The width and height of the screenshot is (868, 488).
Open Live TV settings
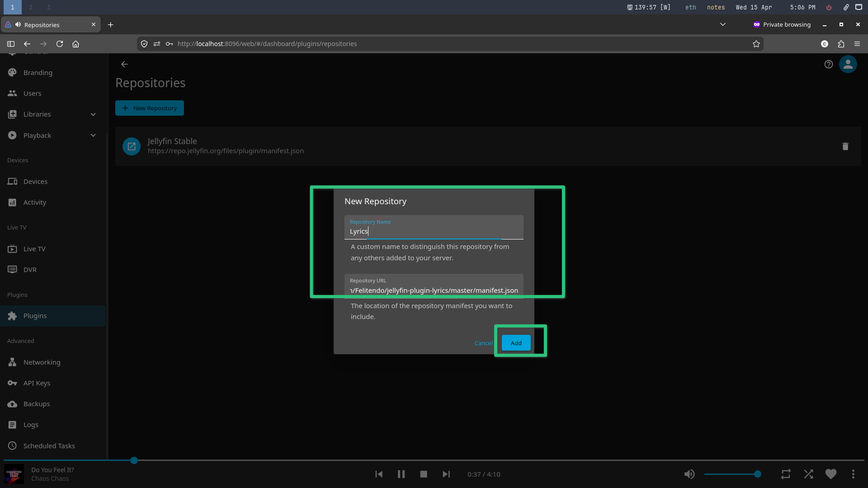pos(53,249)
